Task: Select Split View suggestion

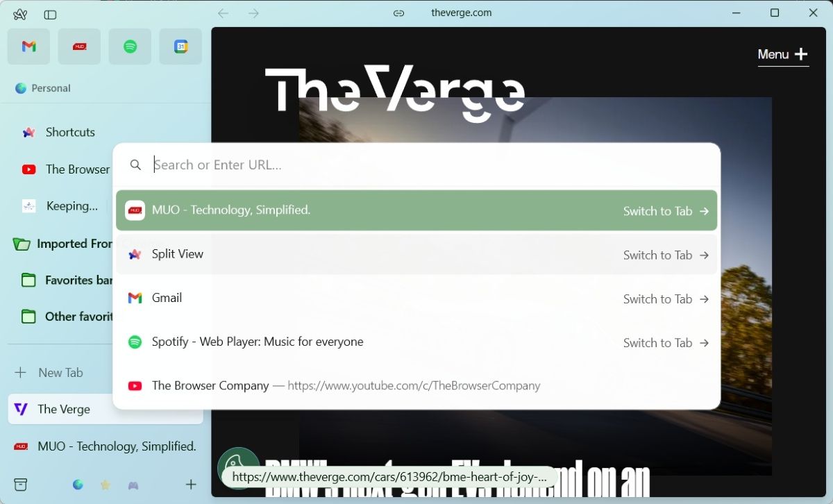Action: click(416, 254)
